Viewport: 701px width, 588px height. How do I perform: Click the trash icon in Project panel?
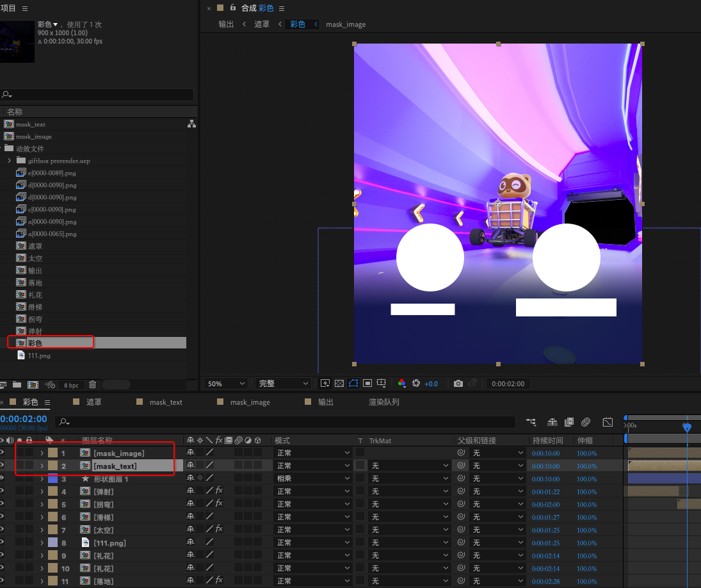[92, 385]
